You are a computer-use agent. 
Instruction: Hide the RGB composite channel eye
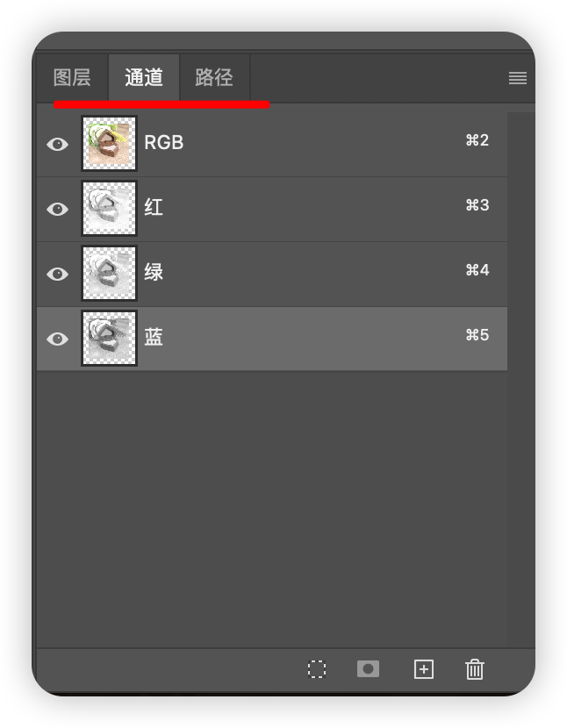[x=58, y=144]
